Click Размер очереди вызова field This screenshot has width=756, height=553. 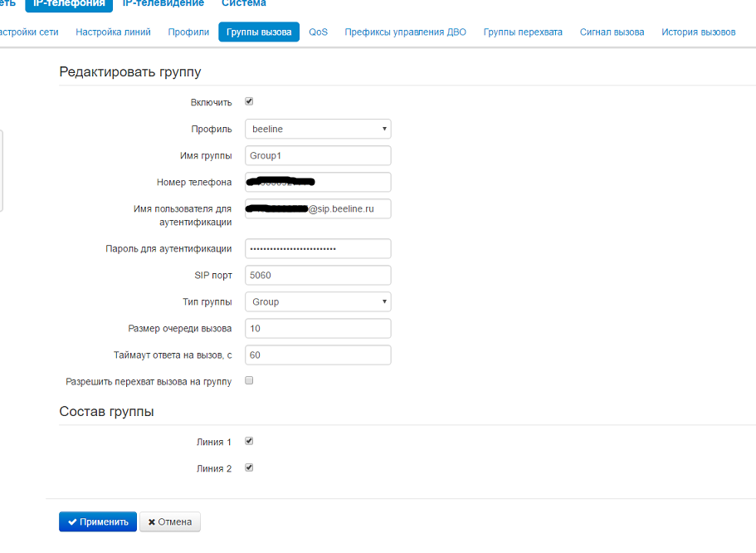(318, 328)
